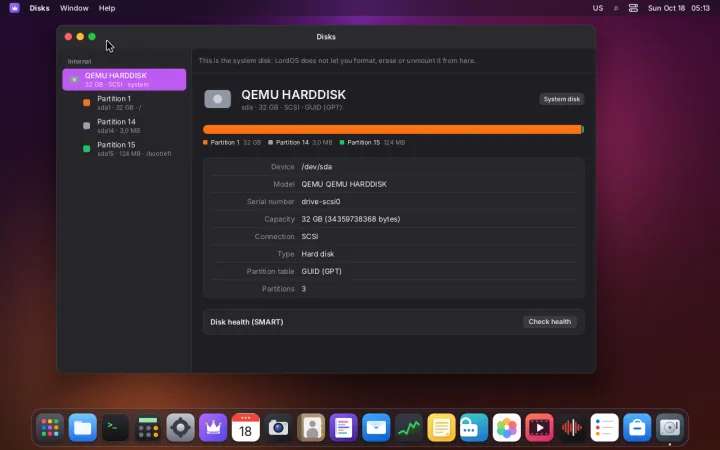Click the large hard disk icon beside title

coord(218,99)
